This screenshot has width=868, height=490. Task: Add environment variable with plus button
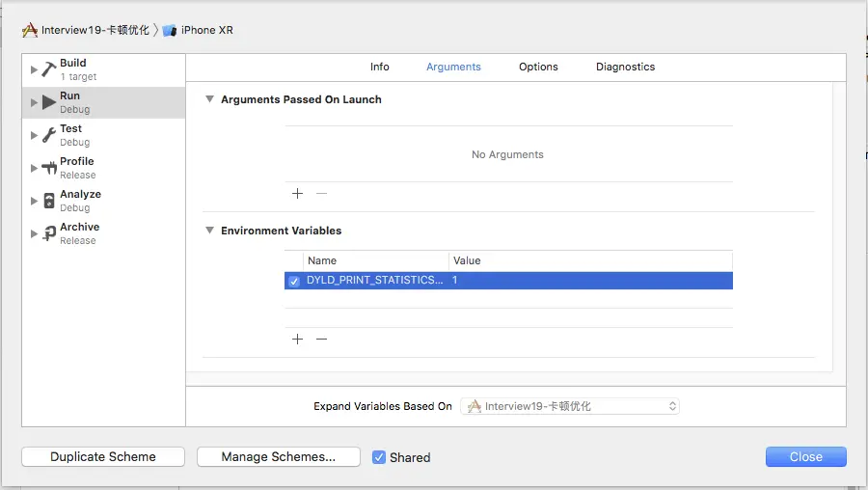click(x=297, y=339)
